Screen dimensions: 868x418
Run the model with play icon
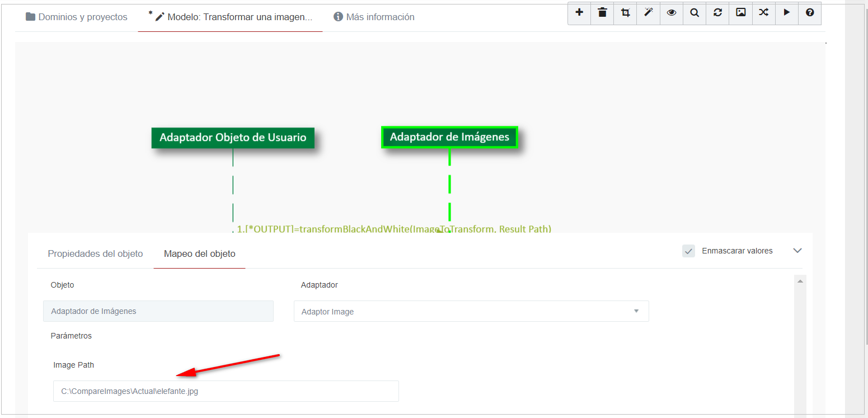[787, 13]
